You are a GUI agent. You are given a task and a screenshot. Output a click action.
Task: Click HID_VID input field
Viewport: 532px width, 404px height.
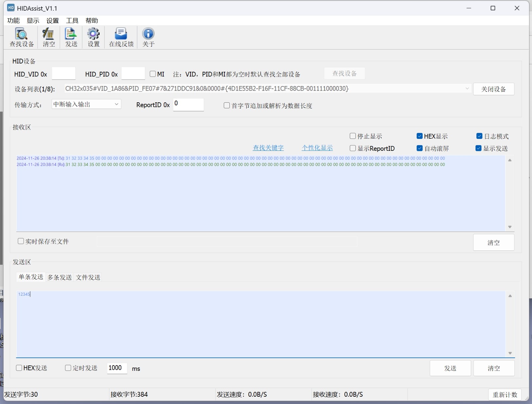pos(64,73)
